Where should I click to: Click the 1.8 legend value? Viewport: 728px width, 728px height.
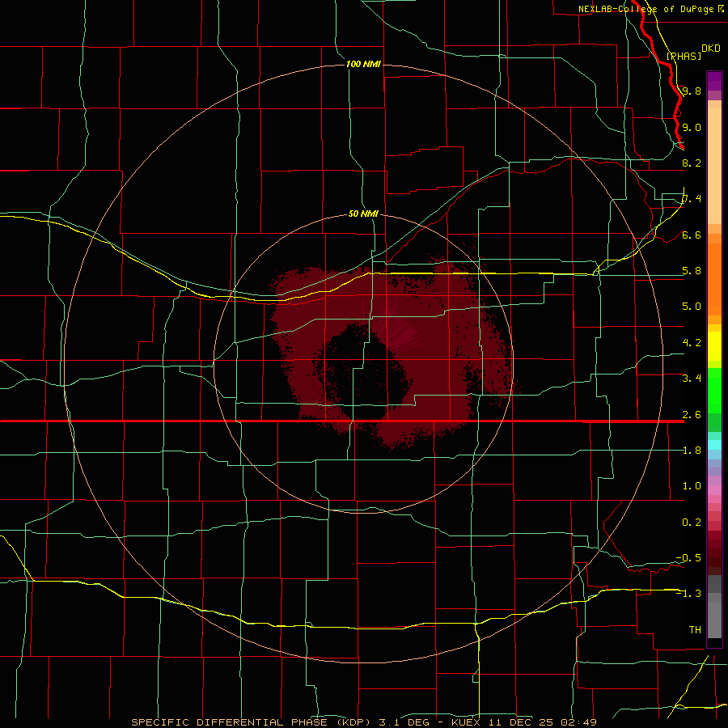692,451
